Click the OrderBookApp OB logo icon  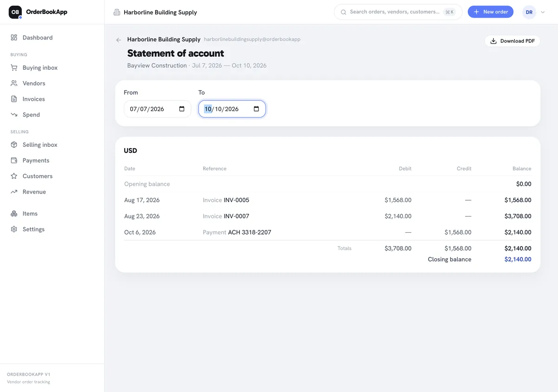point(15,12)
